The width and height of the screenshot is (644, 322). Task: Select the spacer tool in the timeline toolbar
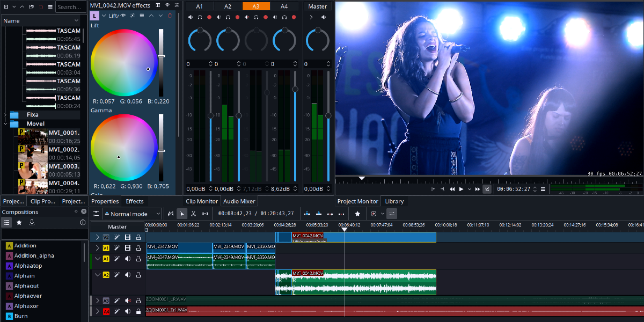(204, 214)
